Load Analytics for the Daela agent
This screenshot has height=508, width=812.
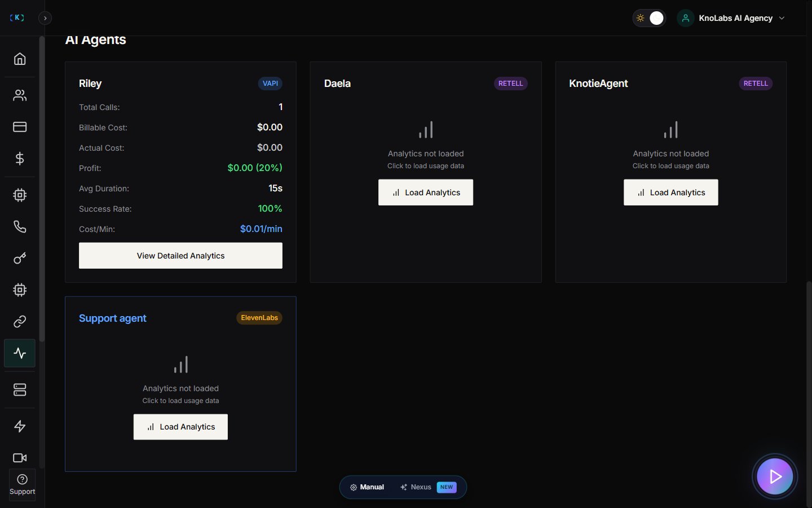tap(426, 192)
